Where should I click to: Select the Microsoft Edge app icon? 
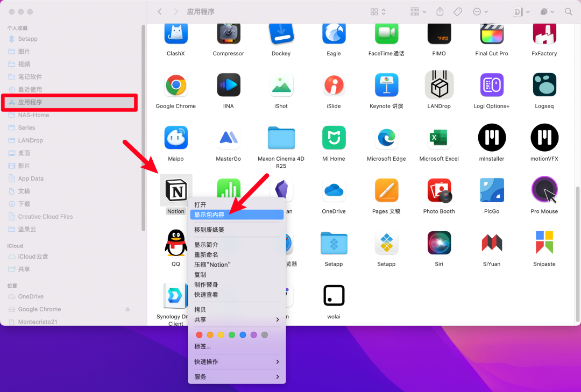pos(386,138)
